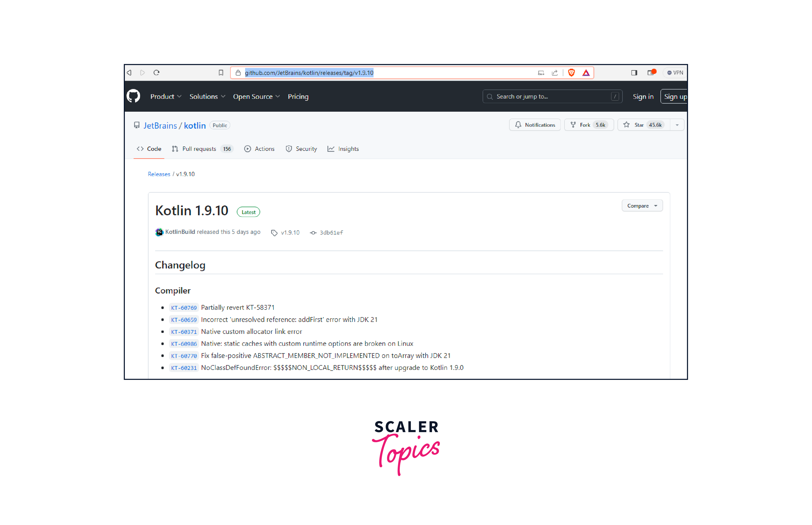
Task: Click the Sign in link
Action: 643,96
